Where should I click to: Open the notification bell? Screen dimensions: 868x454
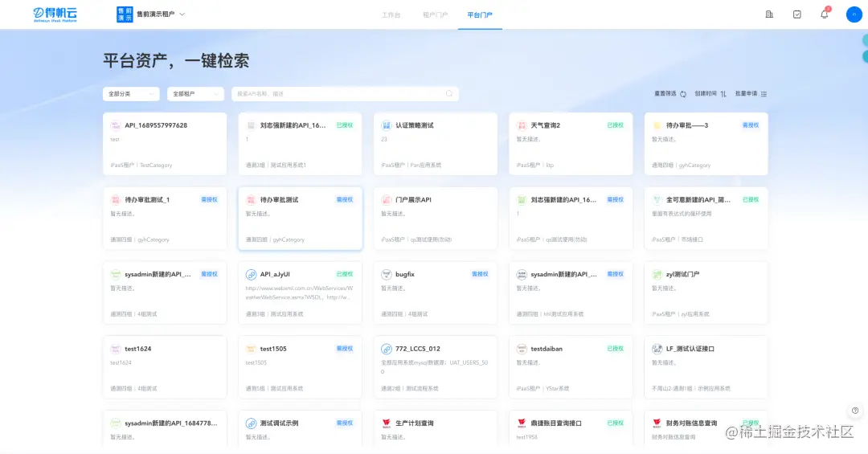[x=825, y=14]
